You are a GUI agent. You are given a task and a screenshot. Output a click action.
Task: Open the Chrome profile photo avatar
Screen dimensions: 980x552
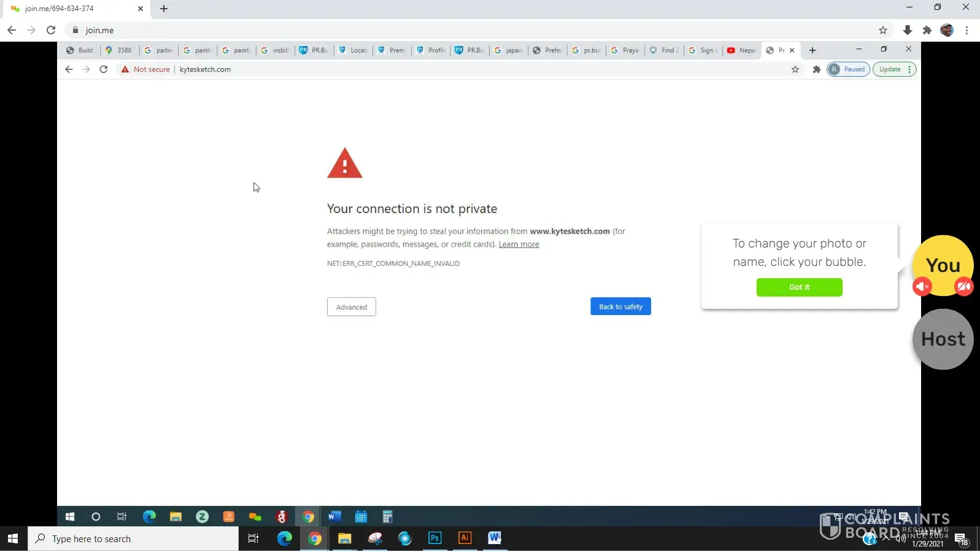click(x=947, y=30)
